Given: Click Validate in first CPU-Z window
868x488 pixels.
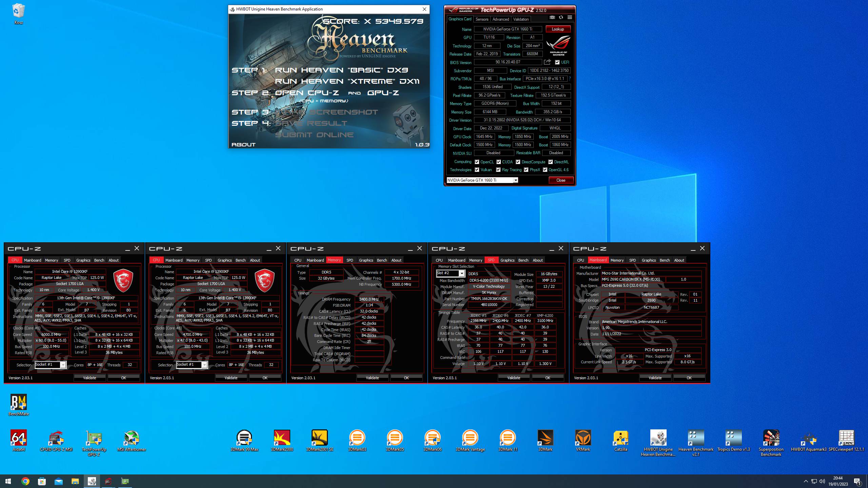Looking at the screenshot, I should 90,378.
